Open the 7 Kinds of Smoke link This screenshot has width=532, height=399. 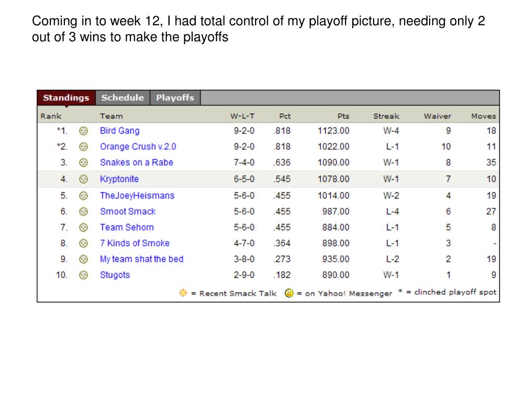(x=135, y=243)
